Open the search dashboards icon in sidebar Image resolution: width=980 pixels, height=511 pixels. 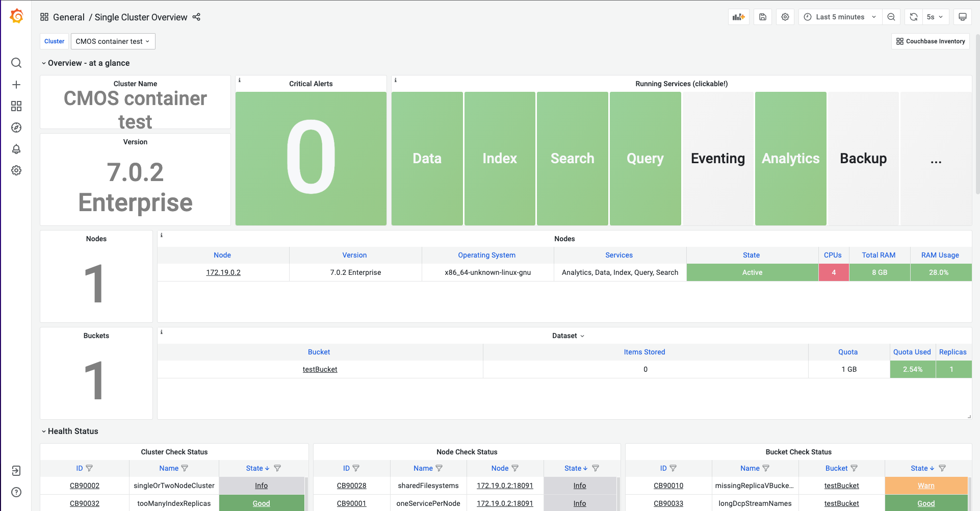coord(16,63)
